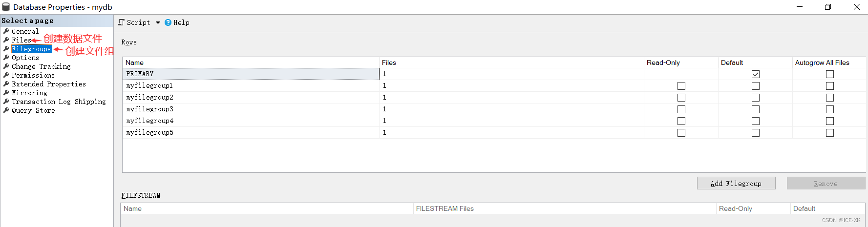Switch to the Change Tracking page
Screen dimensions: 868x227
[41, 66]
